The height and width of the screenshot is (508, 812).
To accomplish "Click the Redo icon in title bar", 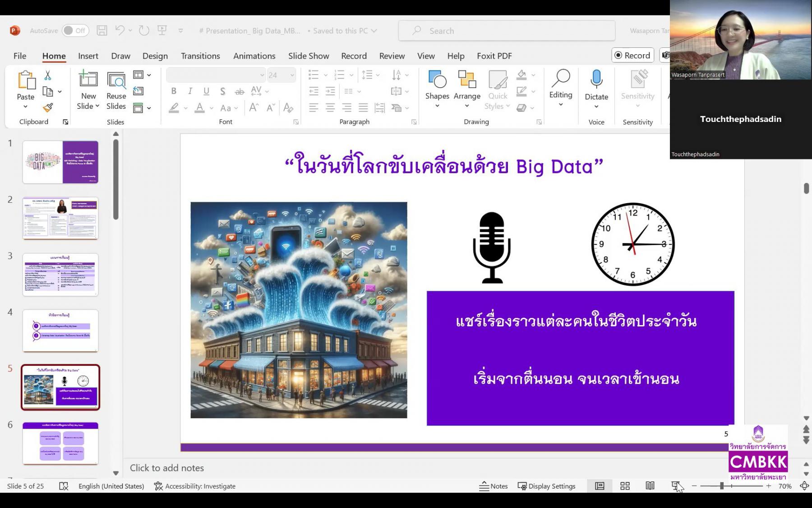I will [144, 30].
